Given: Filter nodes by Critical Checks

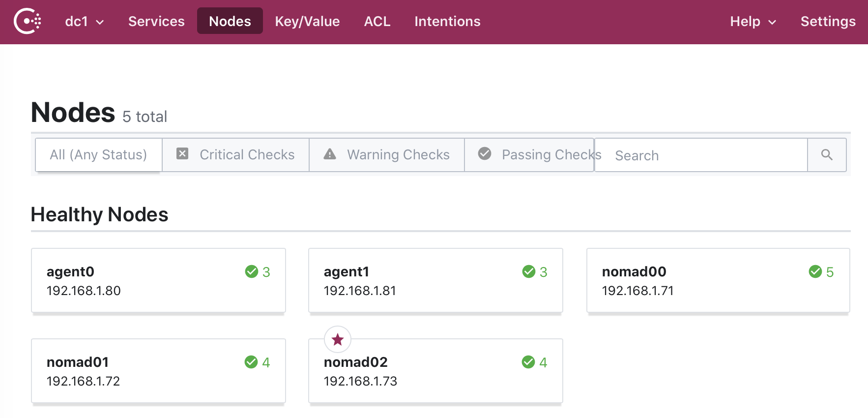Looking at the screenshot, I should click(x=235, y=155).
